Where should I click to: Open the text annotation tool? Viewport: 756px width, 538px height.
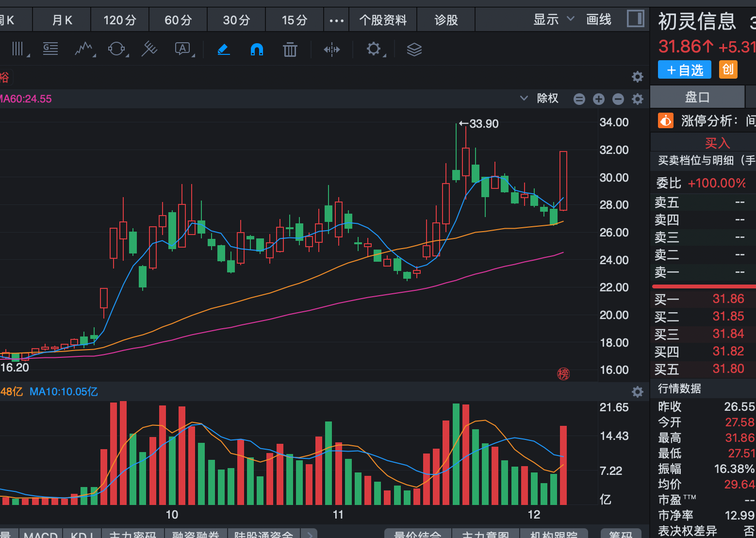coord(183,49)
